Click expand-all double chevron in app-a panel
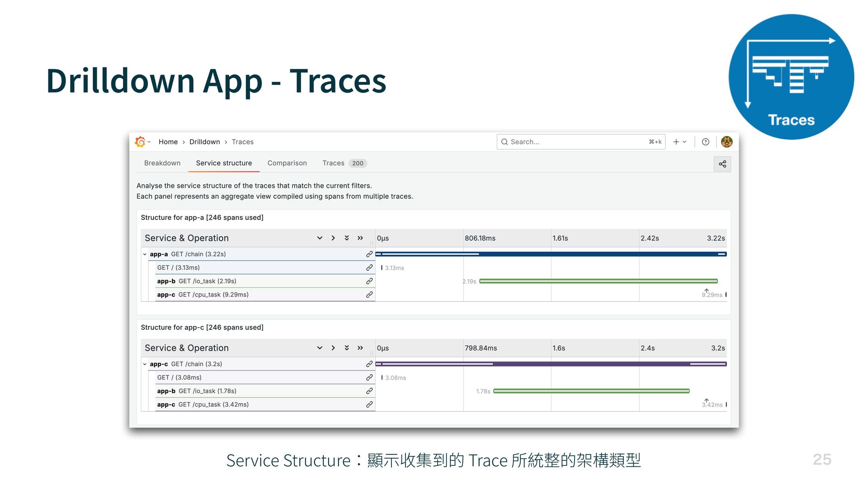 click(x=346, y=238)
